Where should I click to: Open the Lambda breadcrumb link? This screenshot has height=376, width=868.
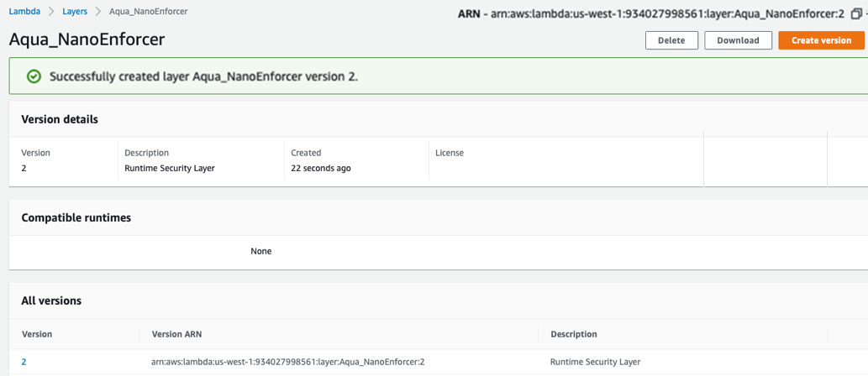click(x=24, y=11)
